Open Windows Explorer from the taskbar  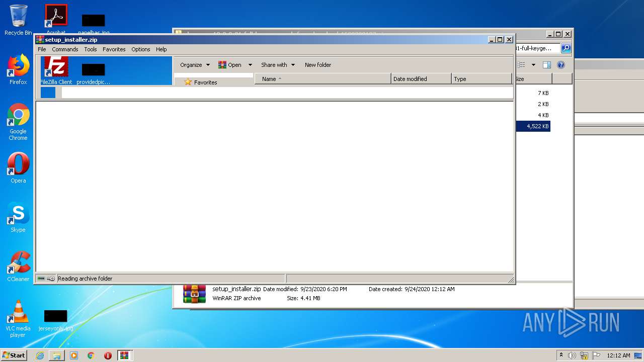[57, 355]
